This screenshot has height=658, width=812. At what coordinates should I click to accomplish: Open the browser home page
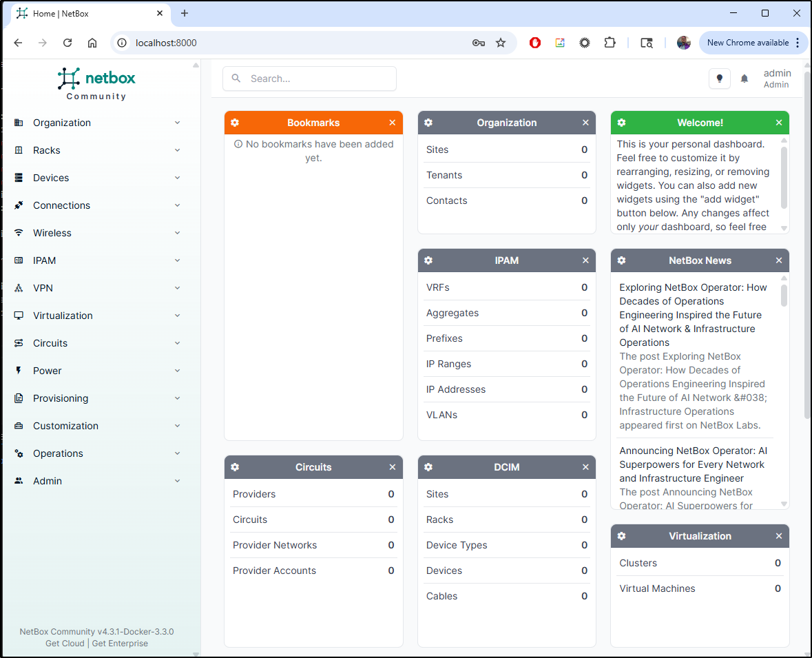[92, 43]
